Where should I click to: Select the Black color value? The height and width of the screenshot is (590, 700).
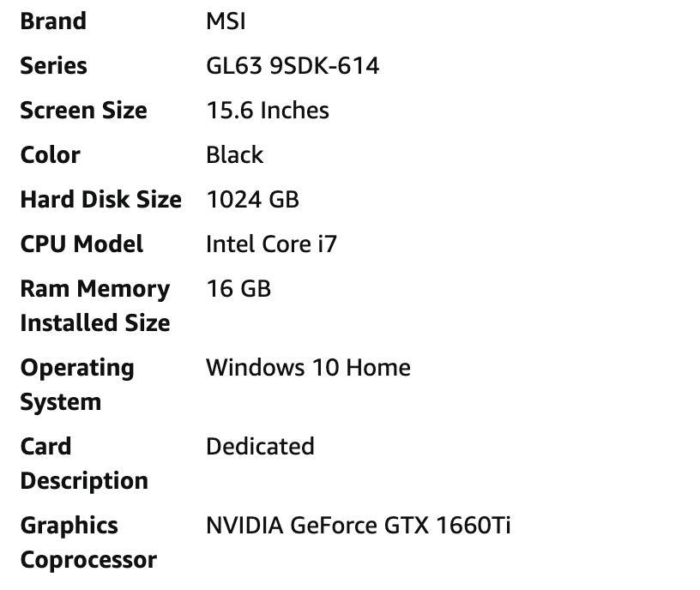pos(234,155)
